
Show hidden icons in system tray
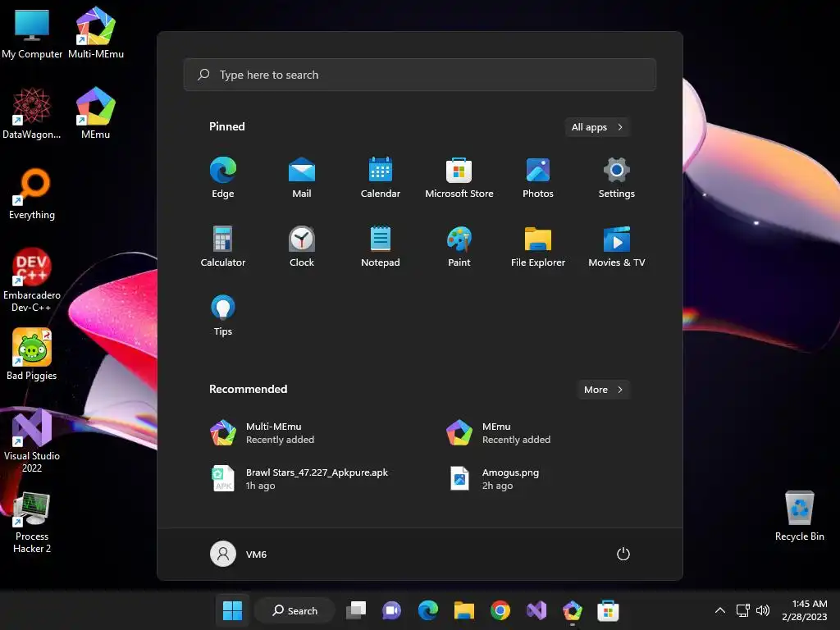pyautogui.click(x=720, y=610)
